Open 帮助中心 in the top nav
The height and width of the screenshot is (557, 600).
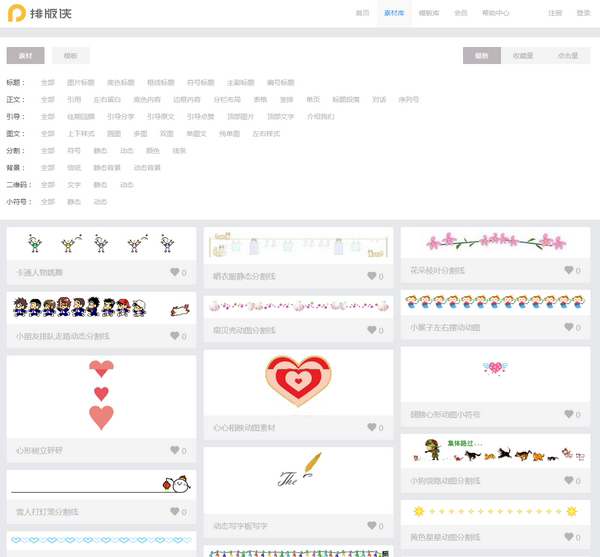[496, 13]
